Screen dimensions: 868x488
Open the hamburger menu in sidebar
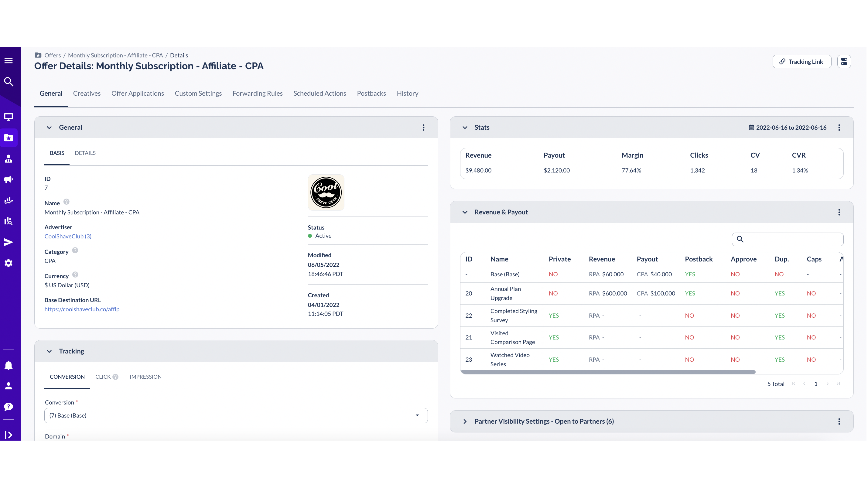point(9,61)
